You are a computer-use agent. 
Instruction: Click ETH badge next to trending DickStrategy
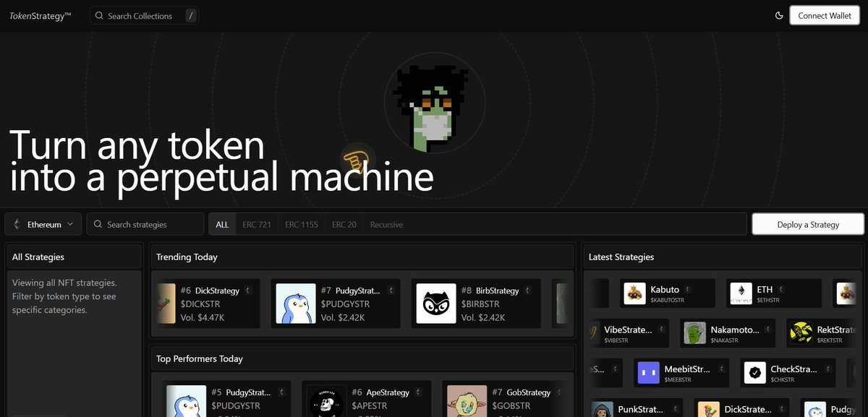pos(248,291)
